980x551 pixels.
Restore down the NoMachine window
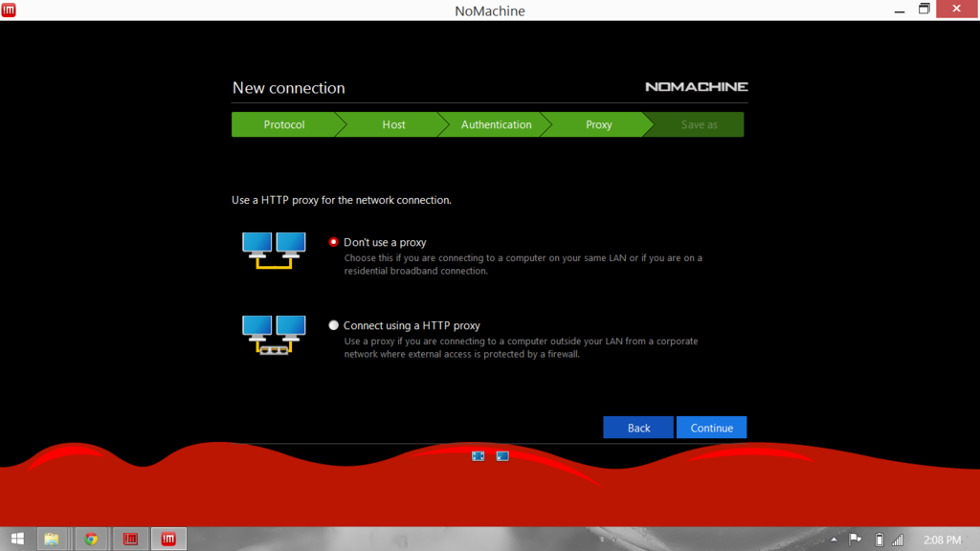(924, 9)
